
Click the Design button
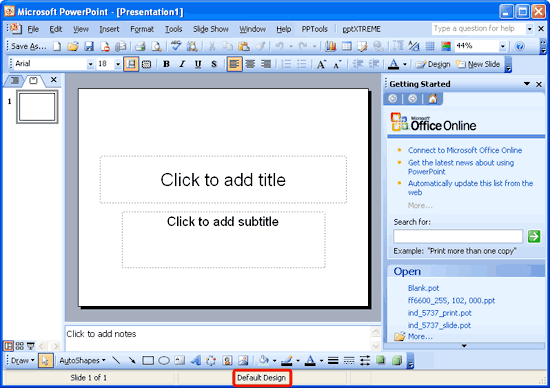tap(433, 64)
